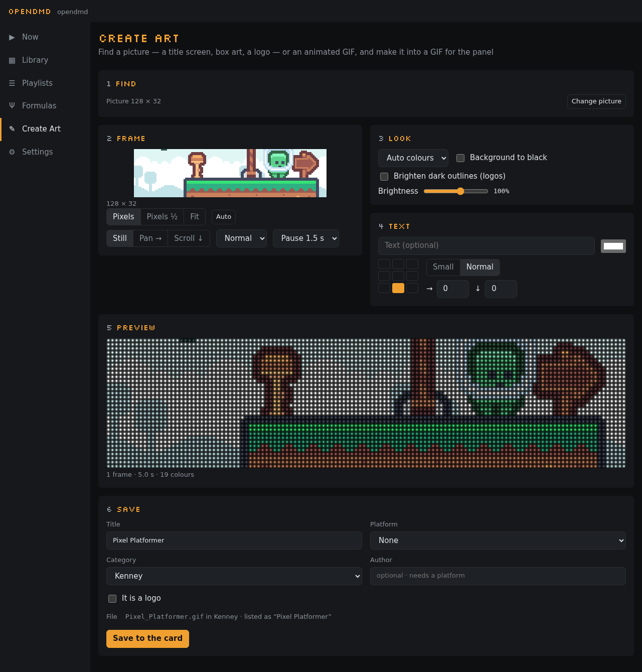This screenshot has width=642, height=672.
Task: Expand the Platform dropdown
Action: pyautogui.click(x=498, y=541)
